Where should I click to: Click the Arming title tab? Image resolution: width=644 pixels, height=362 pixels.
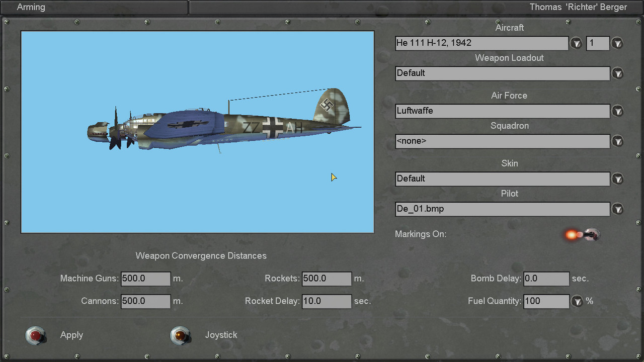[x=31, y=7]
